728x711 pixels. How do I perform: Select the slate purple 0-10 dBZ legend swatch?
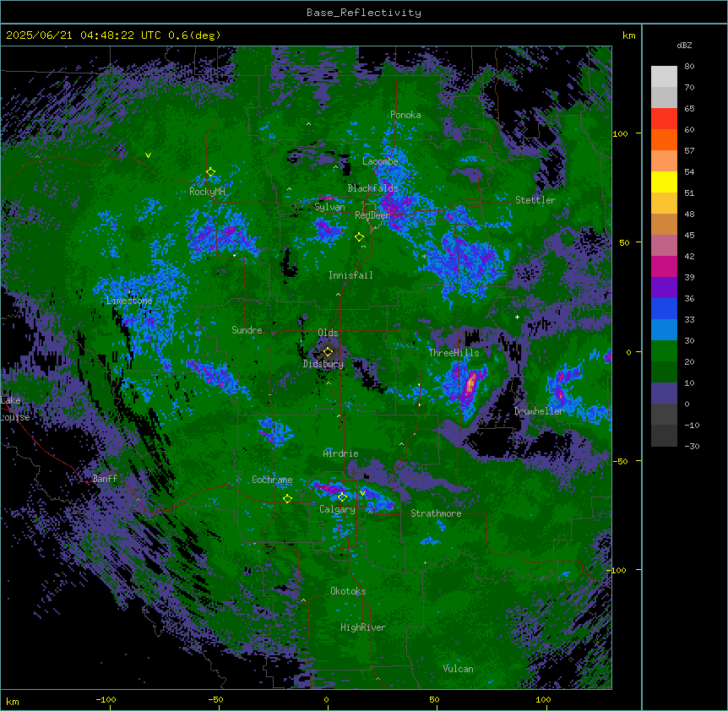pyautogui.click(x=664, y=393)
